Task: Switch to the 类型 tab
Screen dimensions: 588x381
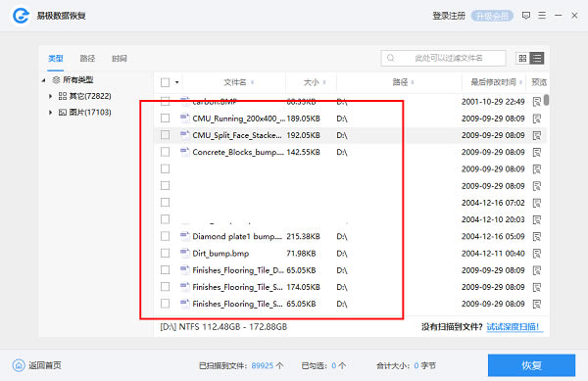Action: tap(56, 59)
